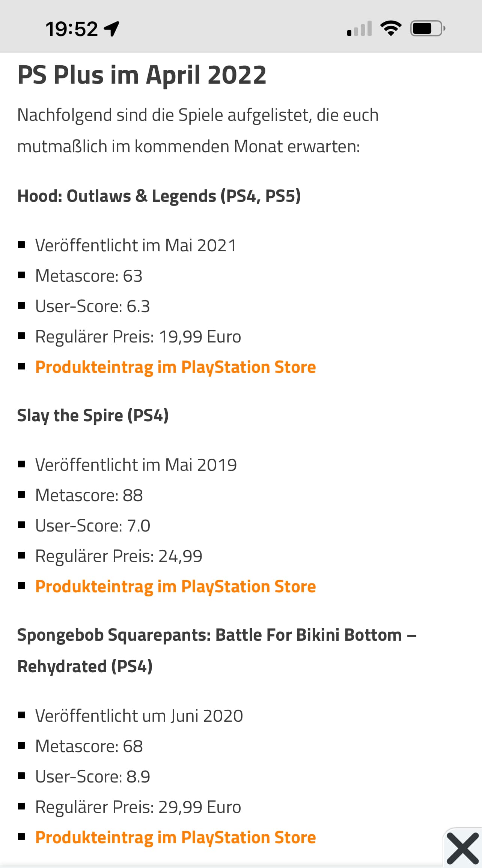
Task: Select the Metascore: 88 list item
Action: pyautogui.click(x=89, y=495)
